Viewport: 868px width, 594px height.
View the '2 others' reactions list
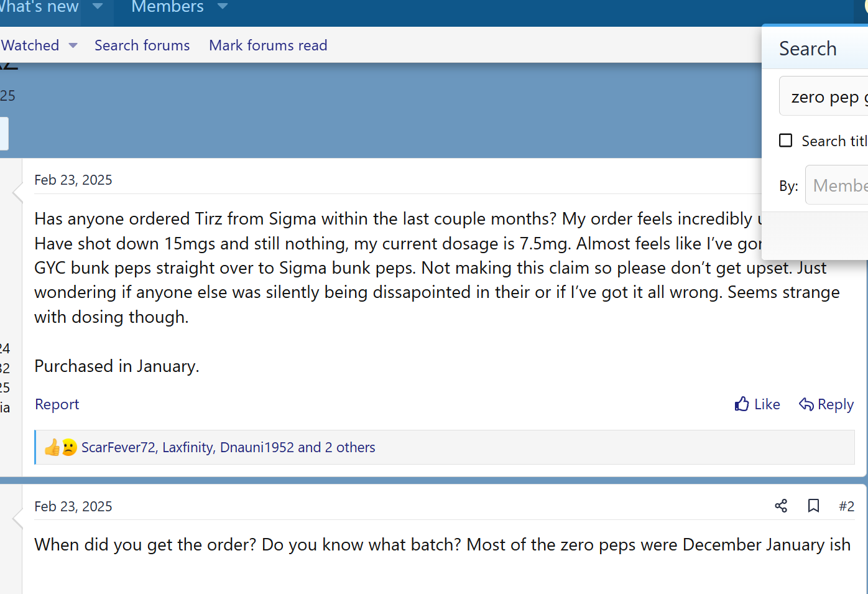coord(350,447)
